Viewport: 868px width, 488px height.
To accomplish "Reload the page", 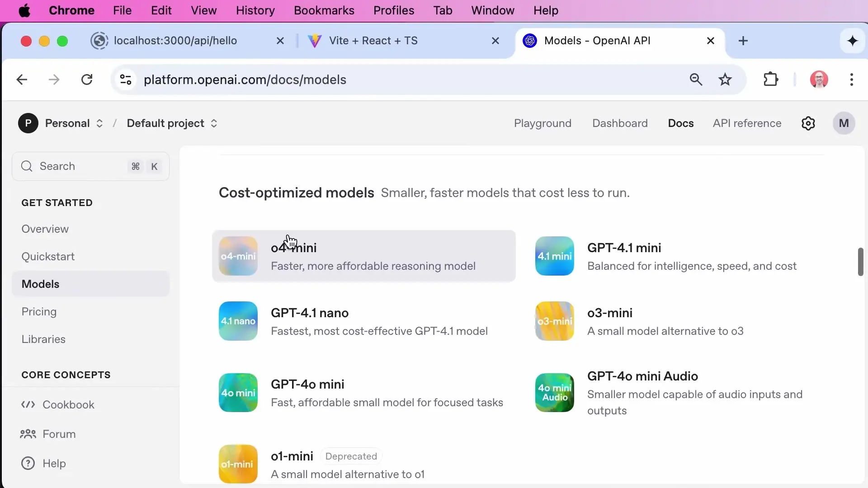I will 87,80.
